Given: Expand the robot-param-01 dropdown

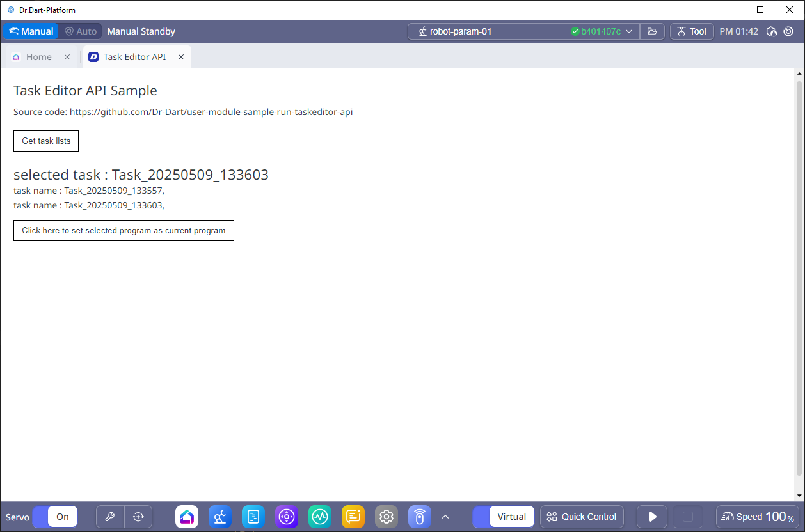Looking at the screenshot, I should pos(629,31).
